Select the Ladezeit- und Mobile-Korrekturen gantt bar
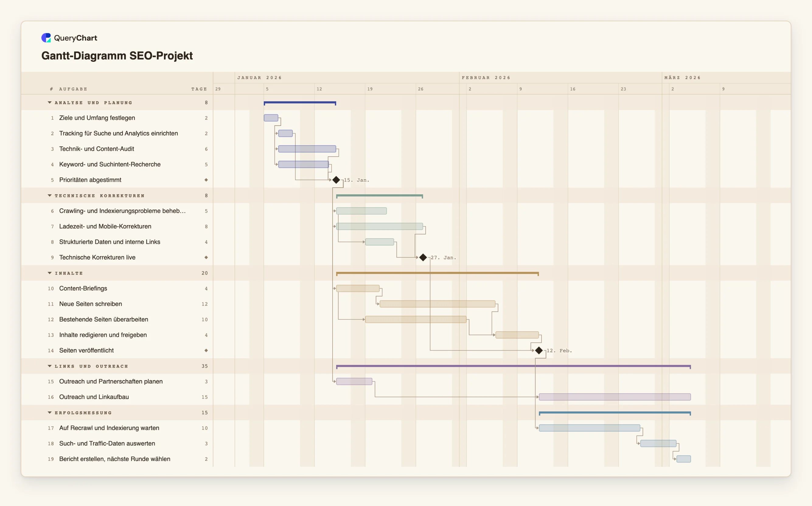Viewport: 812px width, 506px height. (x=379, y=227)
